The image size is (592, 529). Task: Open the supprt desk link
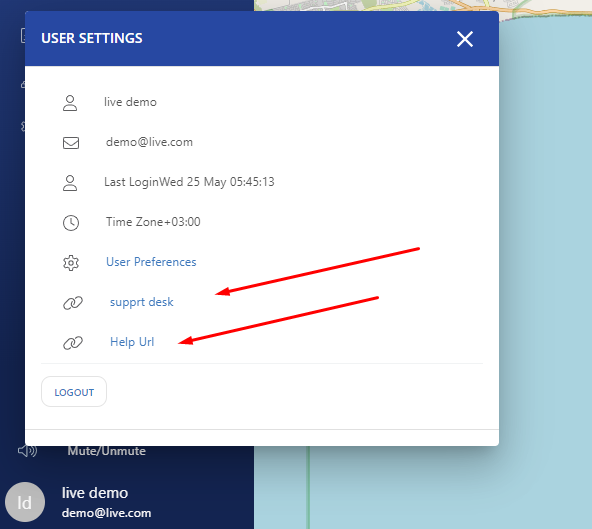point(142,302)
